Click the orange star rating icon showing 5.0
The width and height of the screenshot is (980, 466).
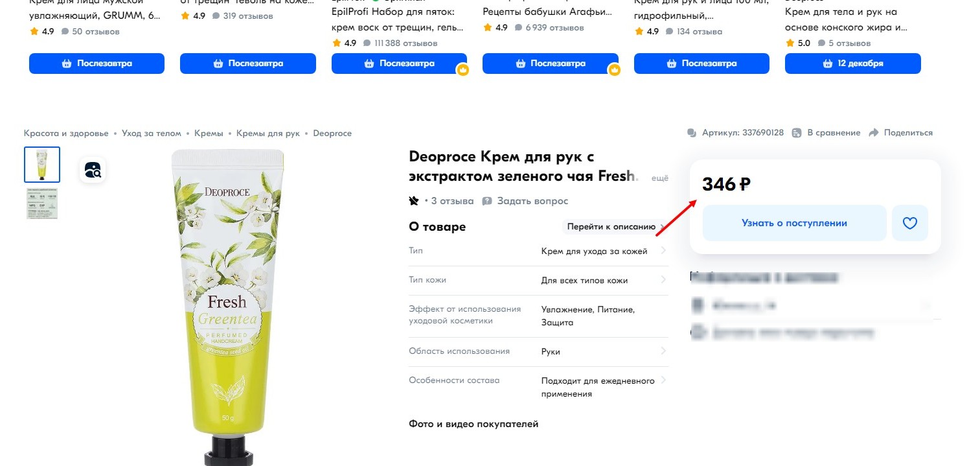(789, 43)
